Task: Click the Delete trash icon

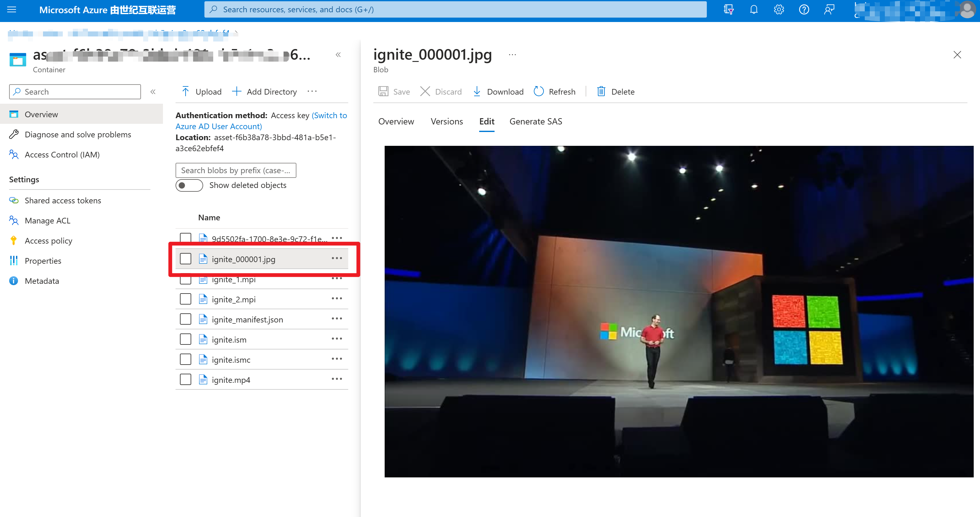Action: (601, 91)
